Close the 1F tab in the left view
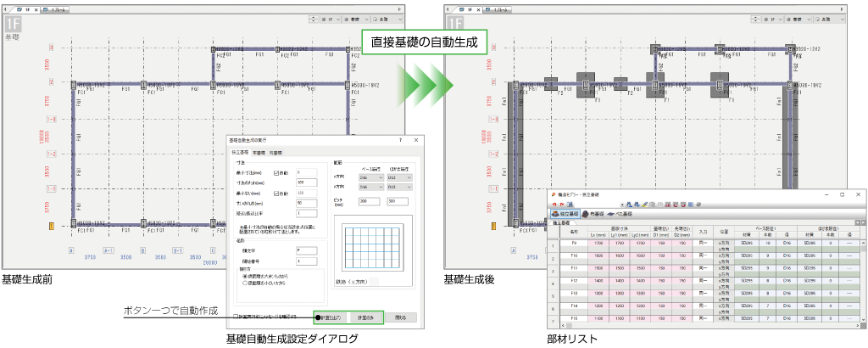Screen dimensions: 868x348 pos(36,10)
